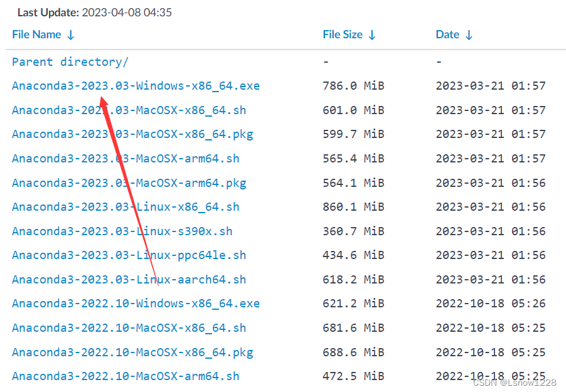
Task: Download Anaconda3-2023.03-Linux-x86_64.sh
Action: click(125, 207)
